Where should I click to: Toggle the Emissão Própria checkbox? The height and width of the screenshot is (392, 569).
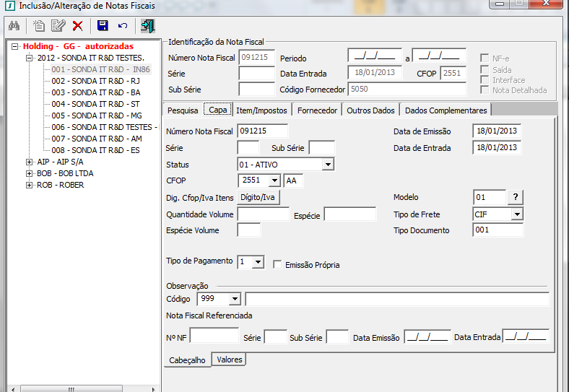(x=277, y=265)
